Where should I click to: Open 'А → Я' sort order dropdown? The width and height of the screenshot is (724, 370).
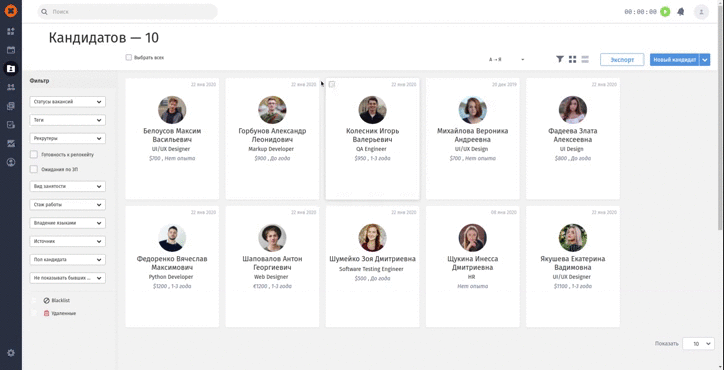pyautogui.click(x=507, y=60)
